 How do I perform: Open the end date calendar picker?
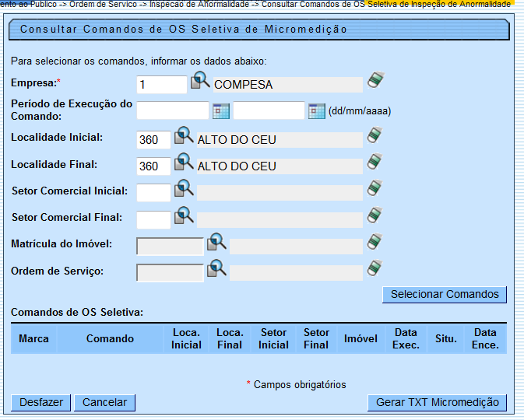[316, 110]
